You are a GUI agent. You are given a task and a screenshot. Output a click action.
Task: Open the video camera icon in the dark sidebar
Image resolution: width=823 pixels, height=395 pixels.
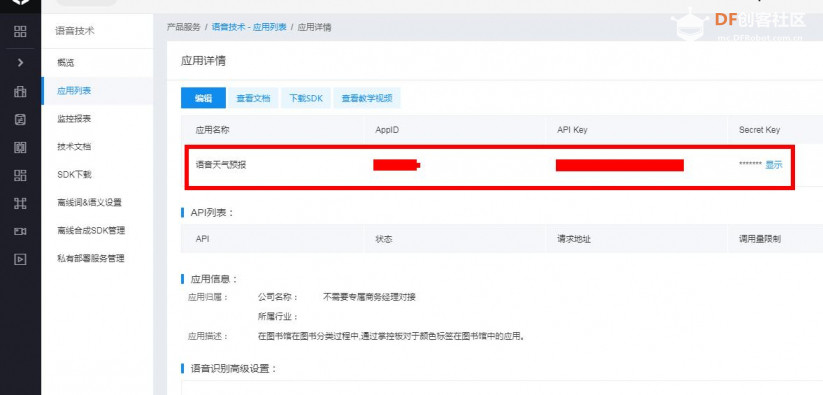point(20,231)
